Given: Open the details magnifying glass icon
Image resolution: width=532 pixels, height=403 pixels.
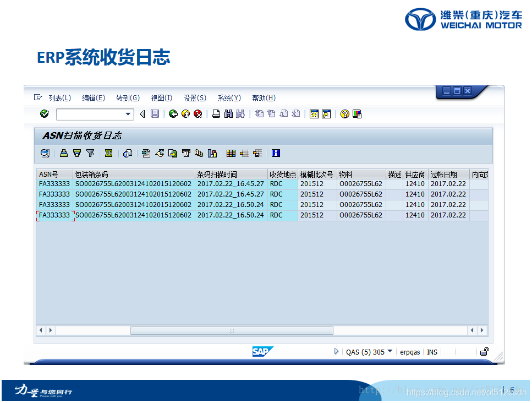Looking at the screenshot, I should coord(44,153).
